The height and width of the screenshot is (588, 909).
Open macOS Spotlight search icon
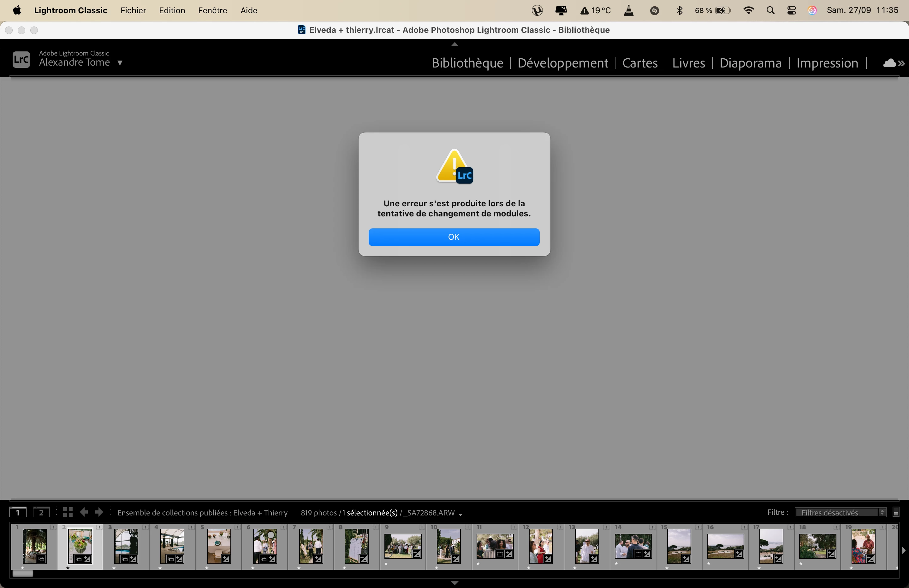[770, 11]
